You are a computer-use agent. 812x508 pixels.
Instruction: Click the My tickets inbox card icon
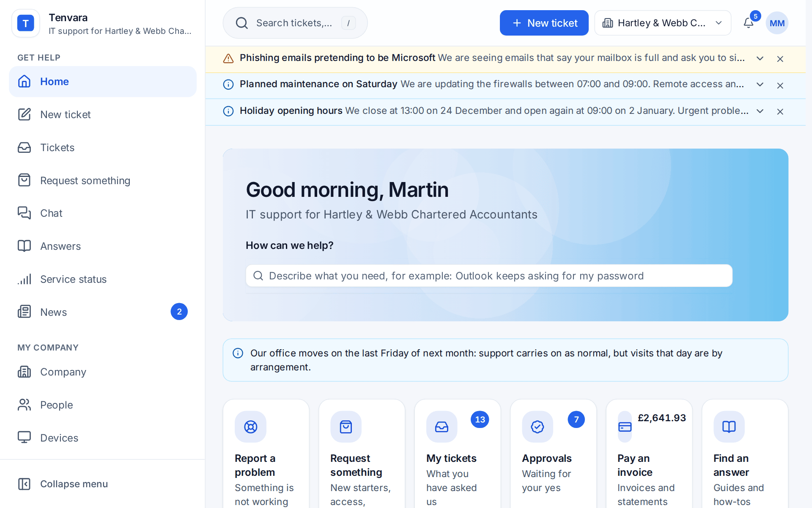[x=442, y=427]
